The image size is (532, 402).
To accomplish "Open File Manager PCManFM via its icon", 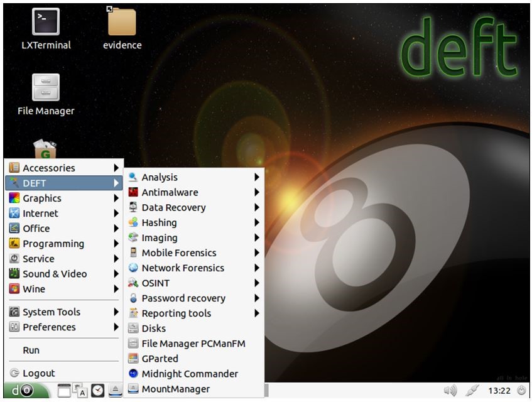I will coord(133,344).
